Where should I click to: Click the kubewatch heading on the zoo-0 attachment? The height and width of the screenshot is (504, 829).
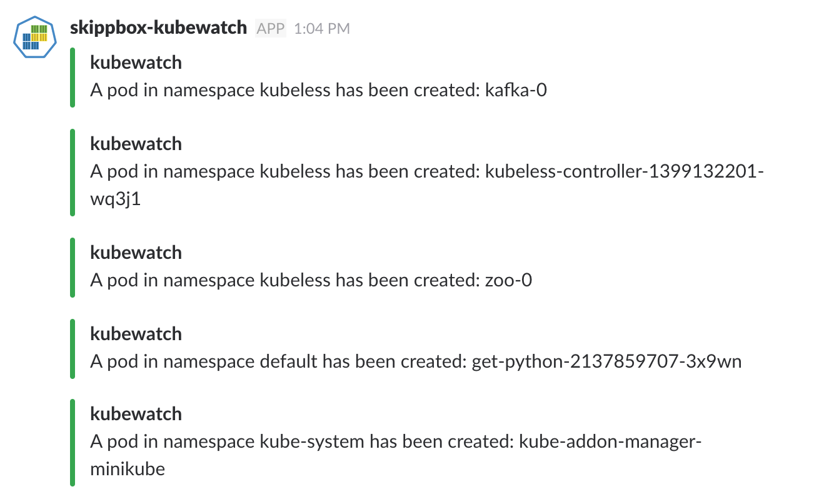[136, 252]
